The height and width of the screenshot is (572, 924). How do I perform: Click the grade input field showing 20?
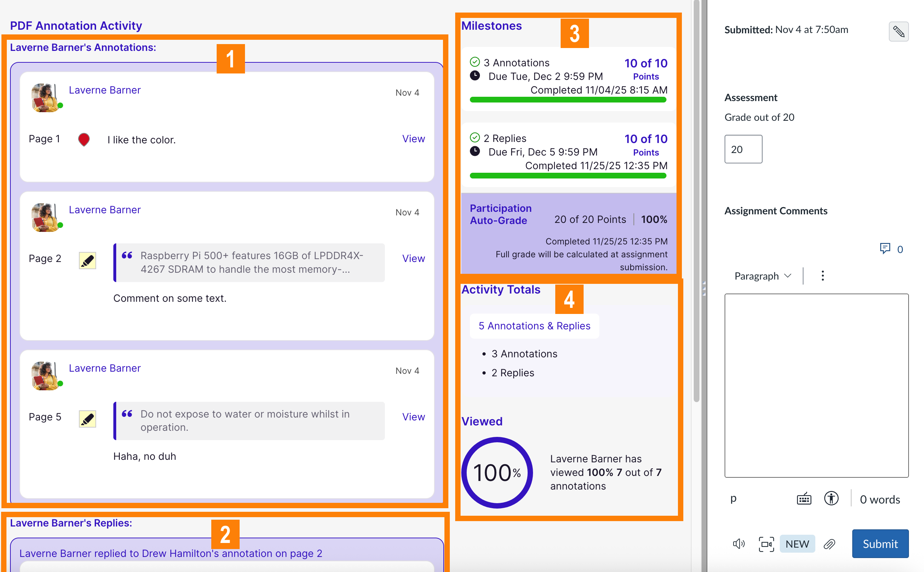click(743, 149)
